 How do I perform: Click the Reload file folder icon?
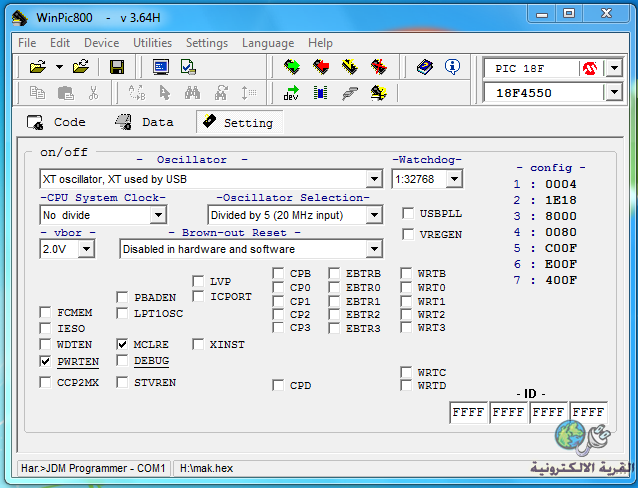(x=81, y=67)
